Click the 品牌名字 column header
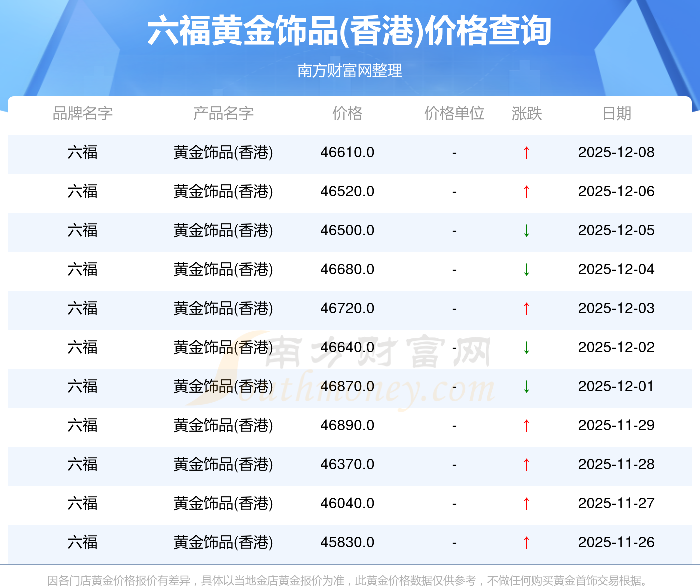700x588 pixels. (83, 114)
